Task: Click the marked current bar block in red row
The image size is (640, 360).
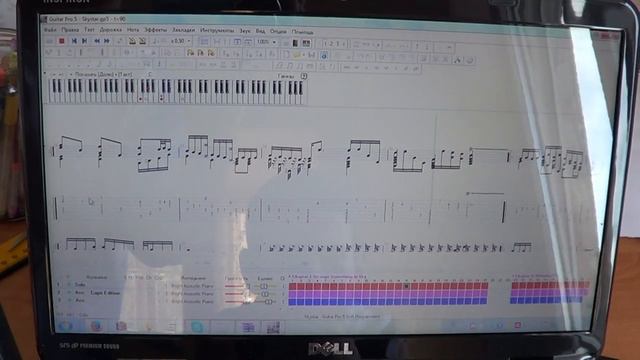Action: [407, 286]
